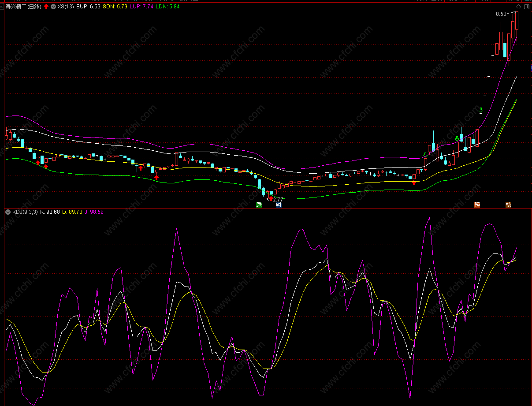
Task: Click the red up-arrow signal at the 2.77 low
Action: [271, 198]
